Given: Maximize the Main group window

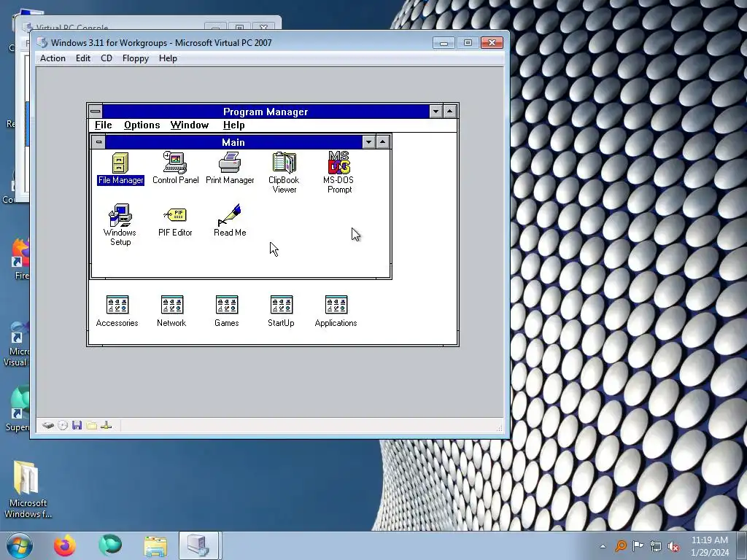Looking at the screenshot, I should (x=382, y=142).
